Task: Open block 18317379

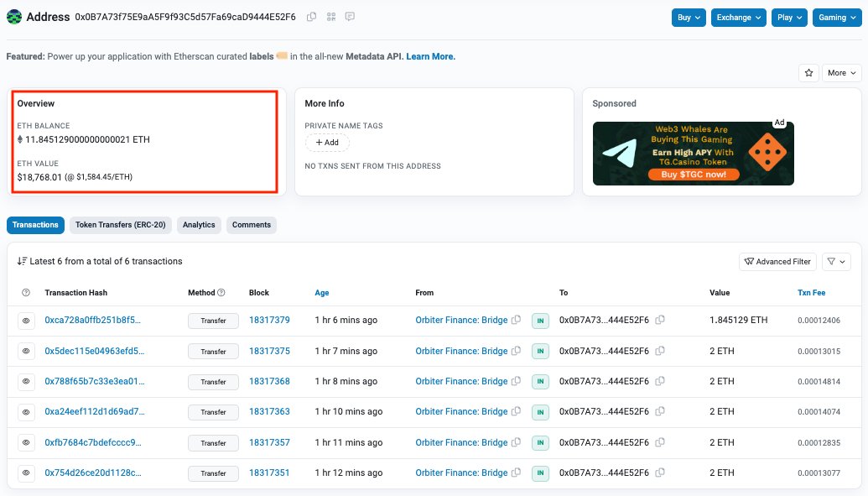Action: tap(269, 320)
